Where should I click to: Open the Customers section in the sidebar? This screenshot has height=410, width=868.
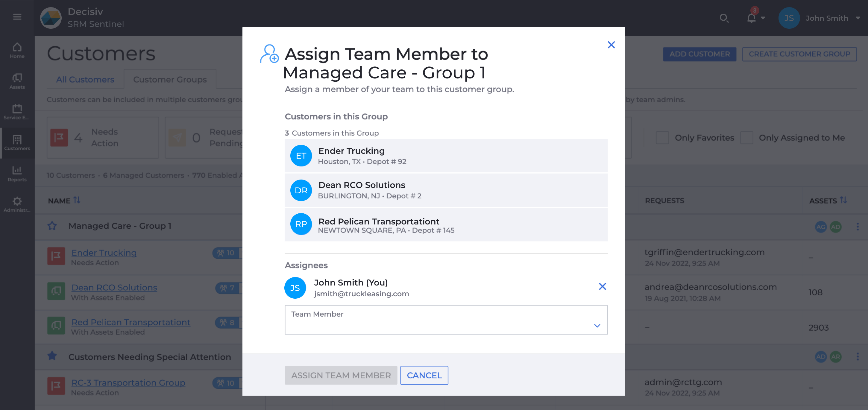click(17, 143)
